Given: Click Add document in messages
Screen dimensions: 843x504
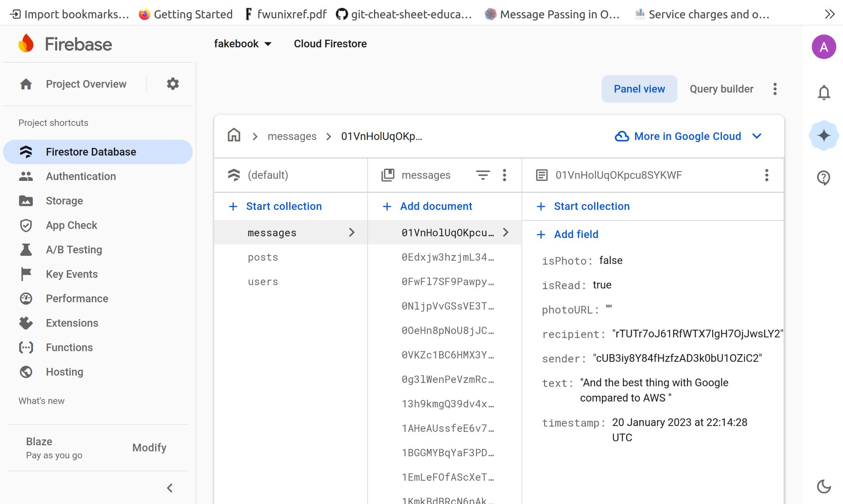Looking at the screenshot, I should coord(428,206).
